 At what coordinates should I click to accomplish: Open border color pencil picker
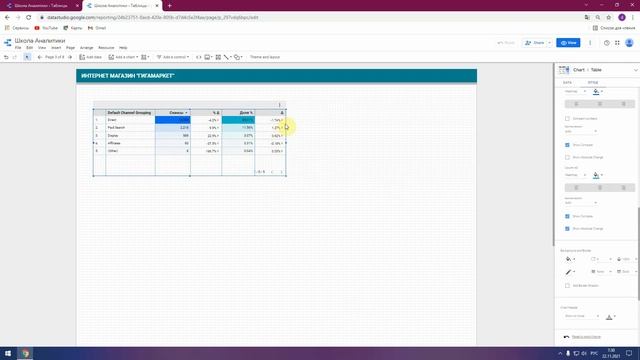pyautogui.click(x=570, y=272)
